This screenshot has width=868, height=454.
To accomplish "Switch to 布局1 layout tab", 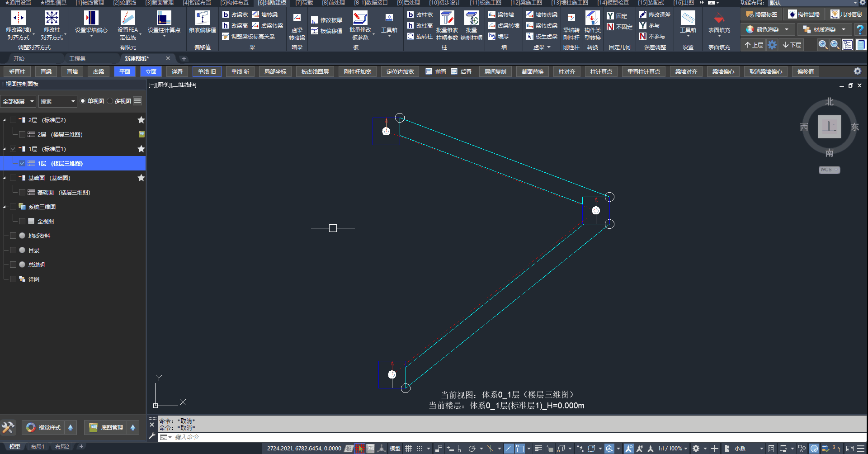I will pos(38,447).
